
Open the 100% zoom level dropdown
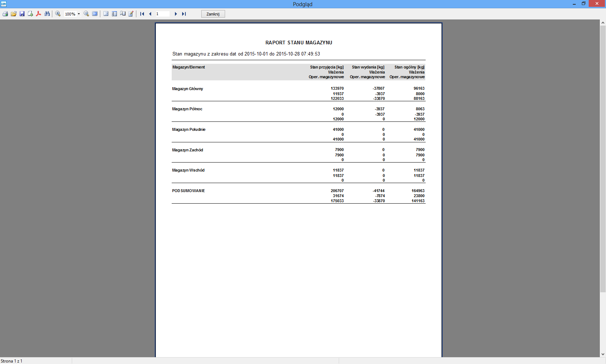pos(79,14)
